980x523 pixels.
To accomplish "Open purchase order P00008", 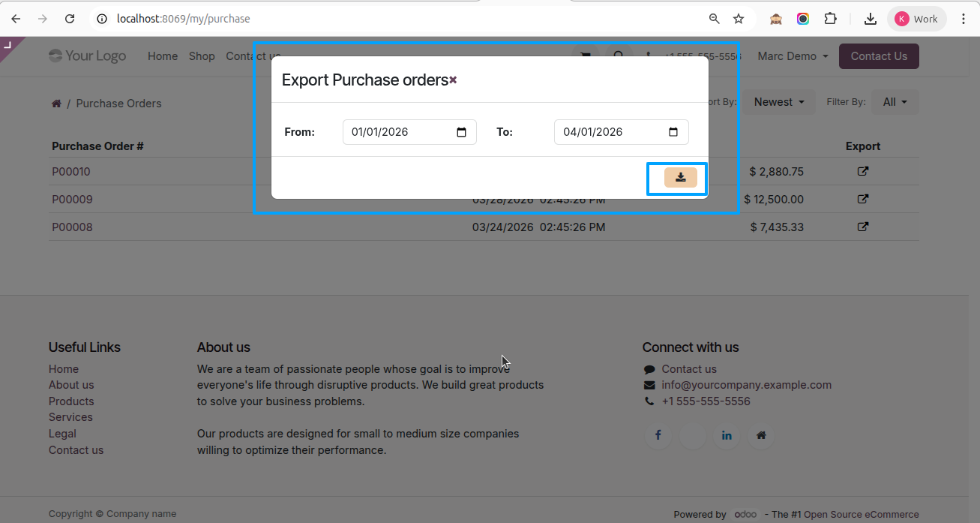I will [x=72, y=227].
